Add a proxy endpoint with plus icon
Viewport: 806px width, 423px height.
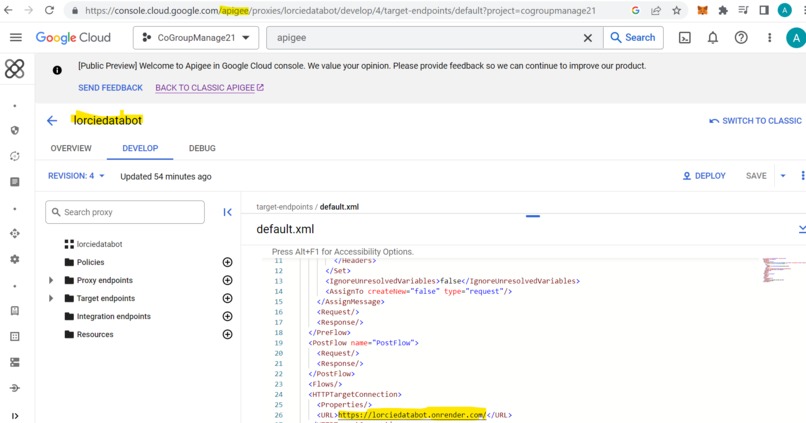pos(227,280)
